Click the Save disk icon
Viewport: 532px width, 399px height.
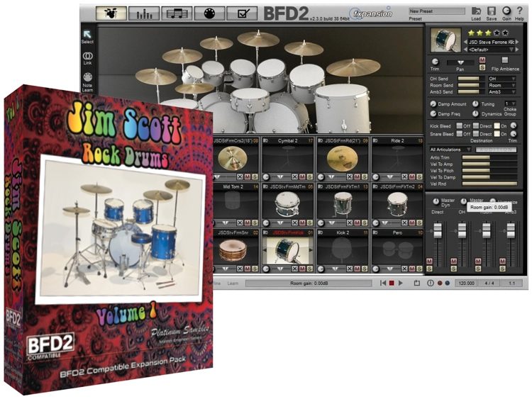click(x=492, y=11)
